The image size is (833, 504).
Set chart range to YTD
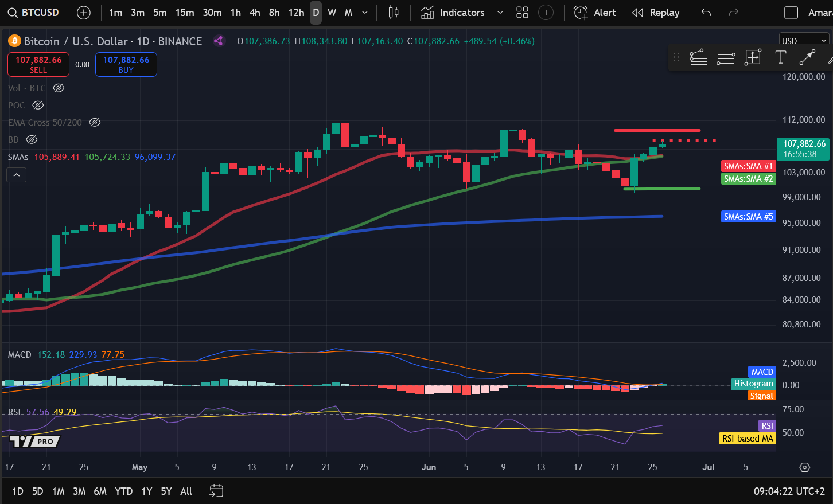(124, 491)
